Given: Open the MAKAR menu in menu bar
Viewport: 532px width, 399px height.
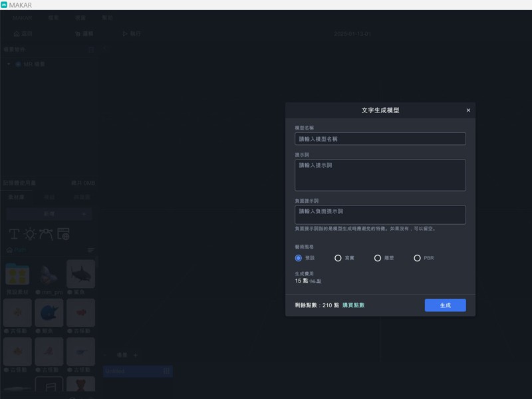Looking at the screenshot, I should (22, 18).
